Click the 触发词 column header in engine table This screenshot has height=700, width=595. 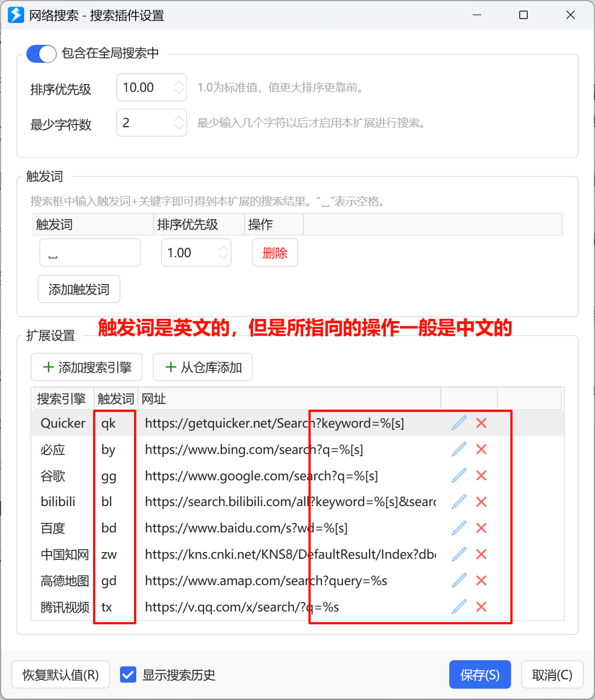click(116, 399)
